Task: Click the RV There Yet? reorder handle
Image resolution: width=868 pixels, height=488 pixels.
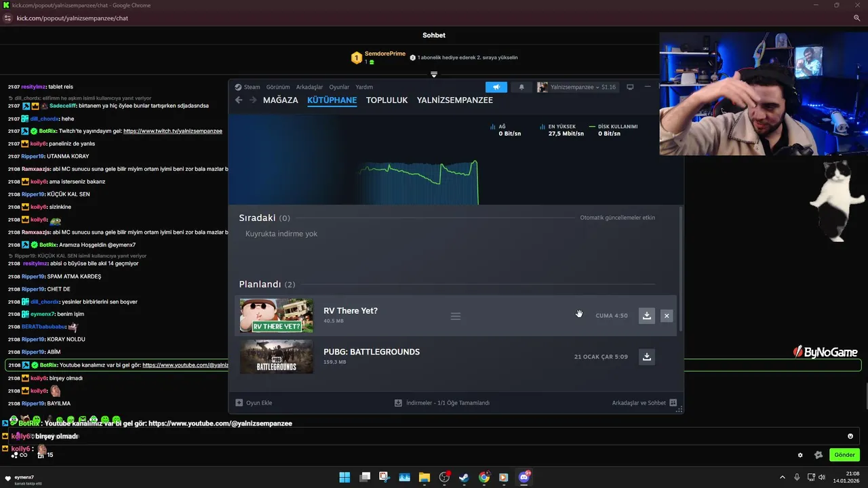Action: click(x=456, y=316)
